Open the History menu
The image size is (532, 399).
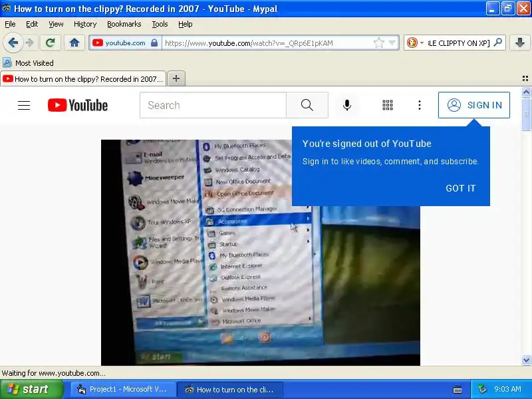pos(85,24)
